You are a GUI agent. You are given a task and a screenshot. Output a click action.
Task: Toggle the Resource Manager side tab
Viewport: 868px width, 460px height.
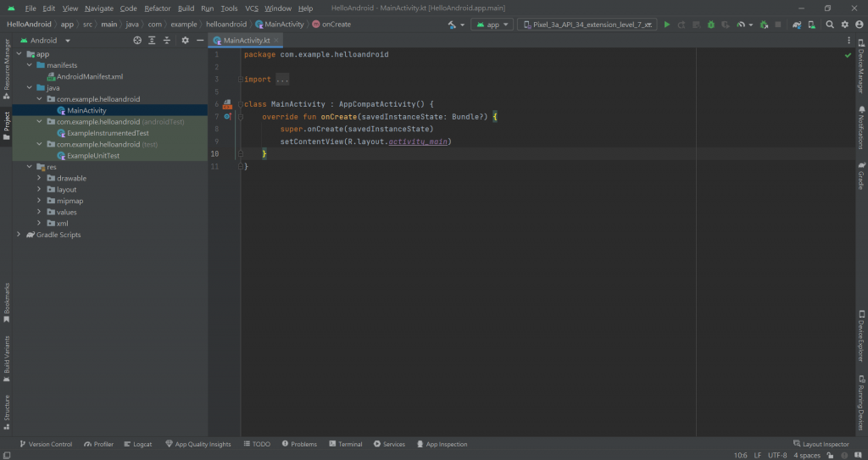7,69
